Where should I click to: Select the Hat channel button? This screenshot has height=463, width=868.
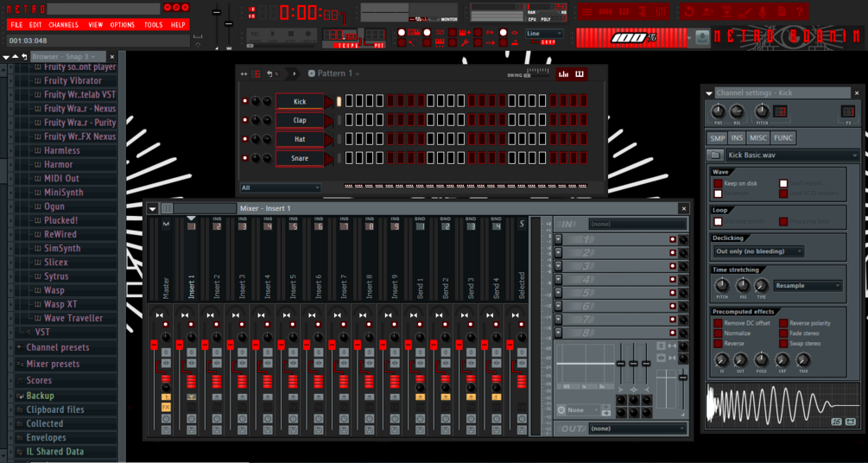coord(300,139)
